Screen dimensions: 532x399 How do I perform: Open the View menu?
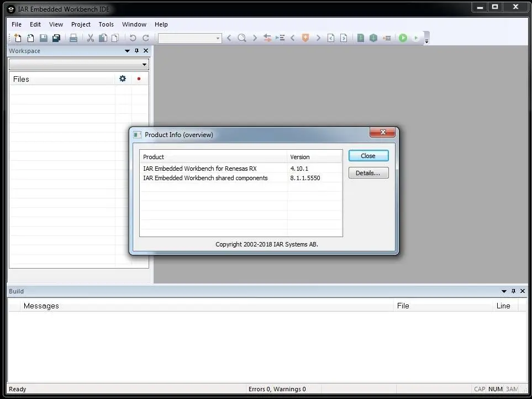point(56,24)
